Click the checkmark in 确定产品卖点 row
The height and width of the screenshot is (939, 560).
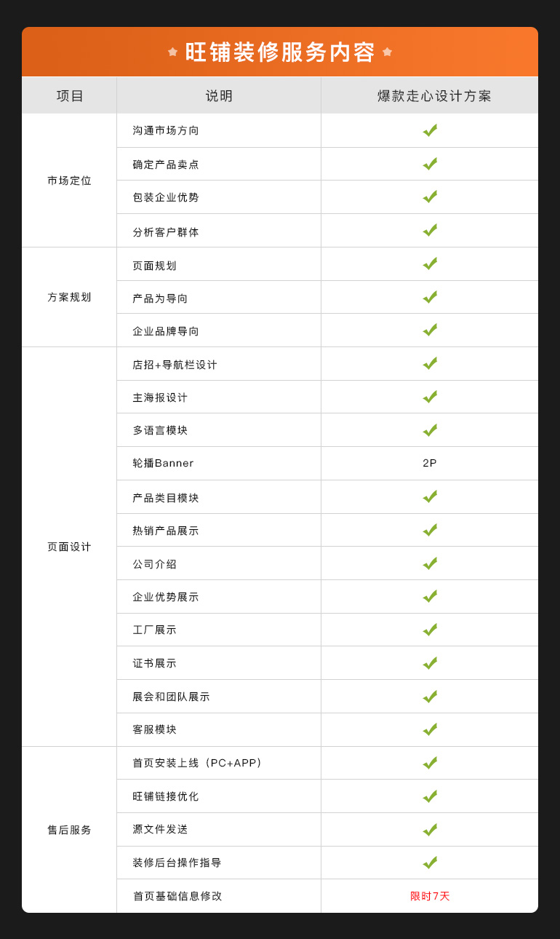pyautogui.click(x=430, y=164)
